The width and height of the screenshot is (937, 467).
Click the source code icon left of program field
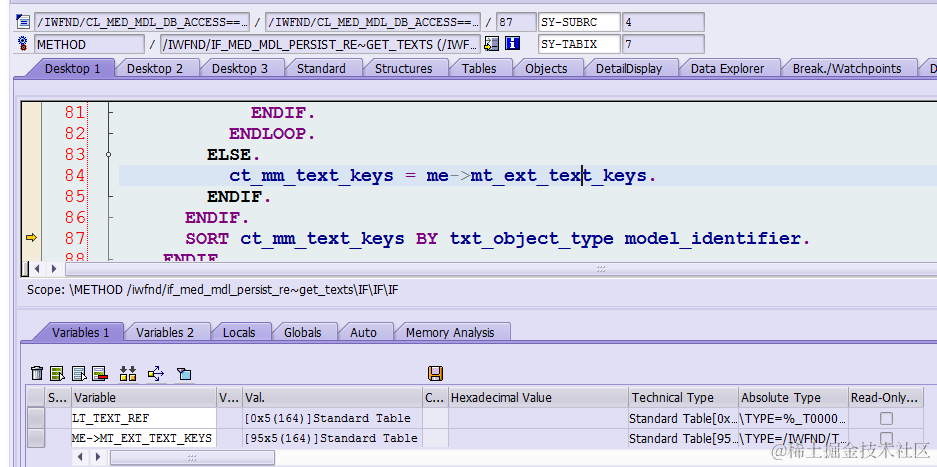point(23,23)
